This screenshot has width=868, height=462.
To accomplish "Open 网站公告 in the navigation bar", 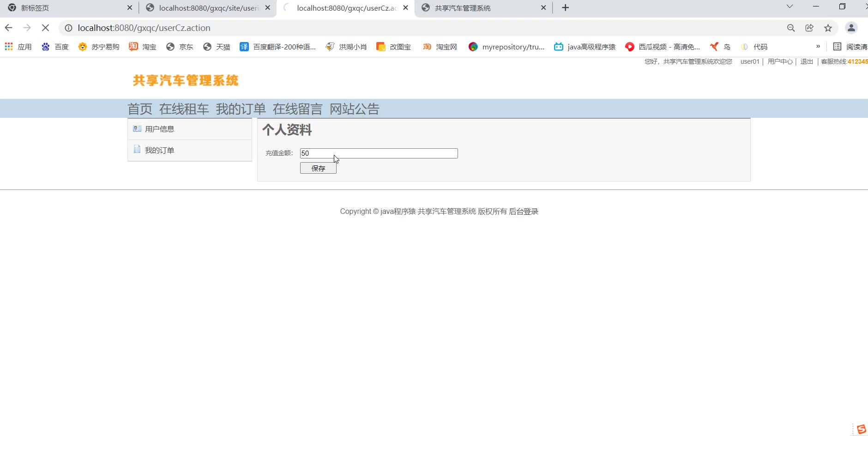I will coord(355,109).
